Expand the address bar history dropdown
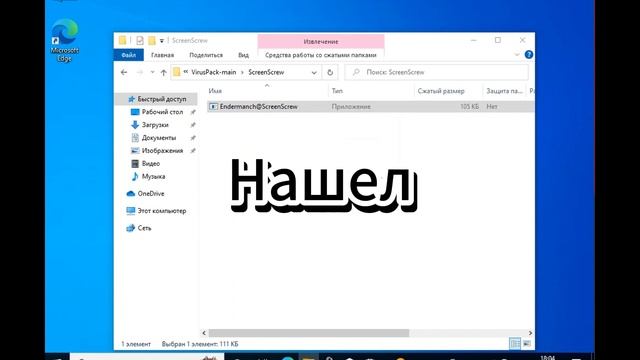The image size is (640, 360). pos(314,72)
